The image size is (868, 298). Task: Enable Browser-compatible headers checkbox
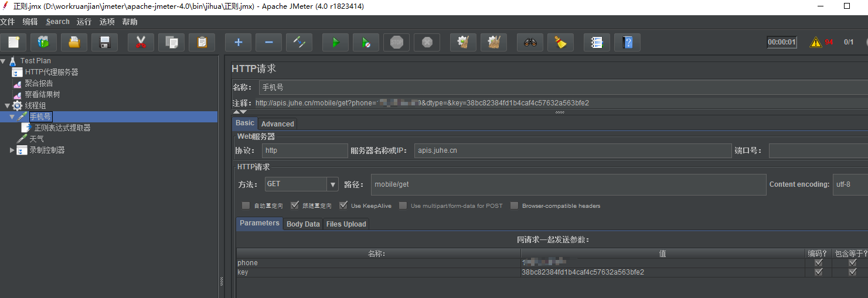(514, 205)
